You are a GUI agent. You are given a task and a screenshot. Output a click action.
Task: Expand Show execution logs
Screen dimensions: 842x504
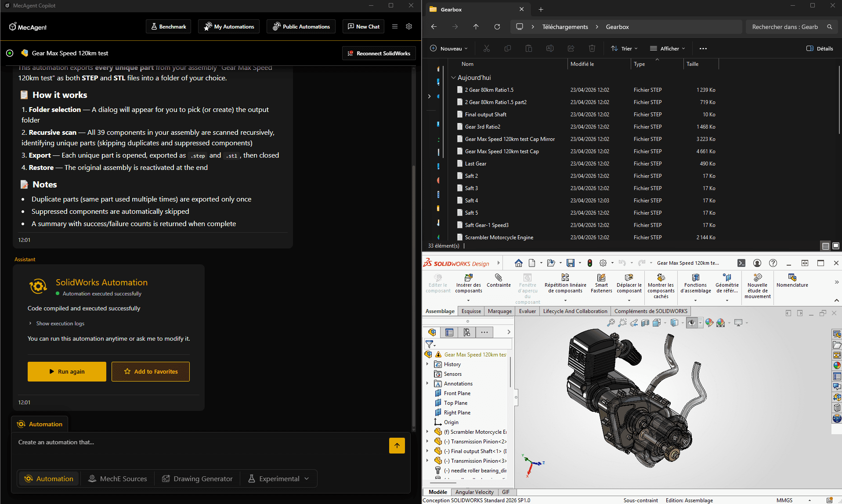60,324
